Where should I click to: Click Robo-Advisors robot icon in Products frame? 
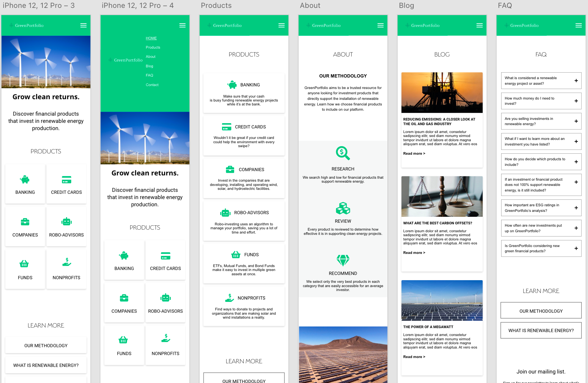point(225,213)
